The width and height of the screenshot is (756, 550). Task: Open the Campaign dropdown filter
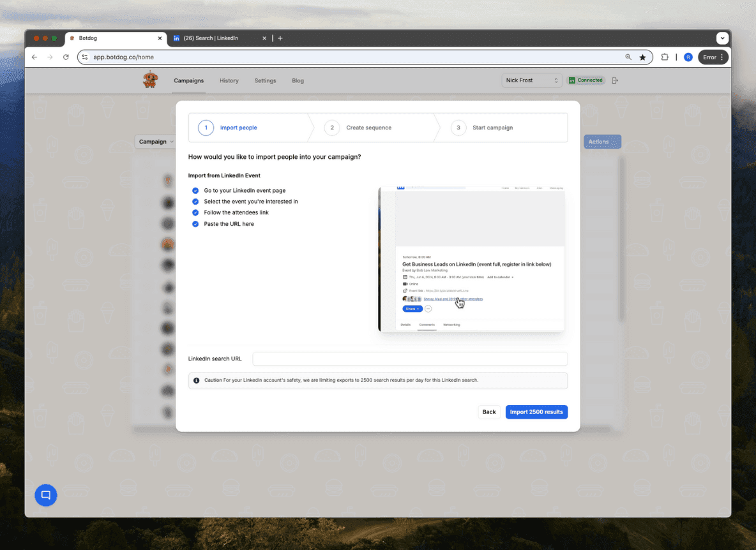(156, 142)
